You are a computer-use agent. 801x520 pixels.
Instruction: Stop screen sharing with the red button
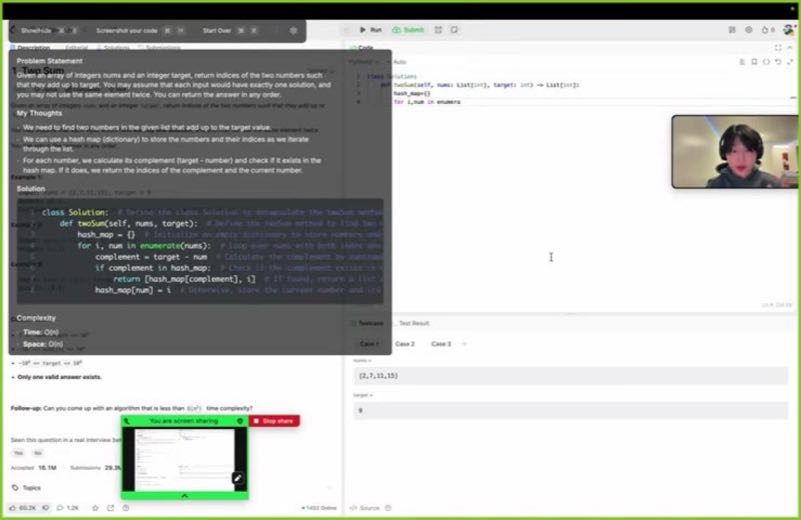274,421
